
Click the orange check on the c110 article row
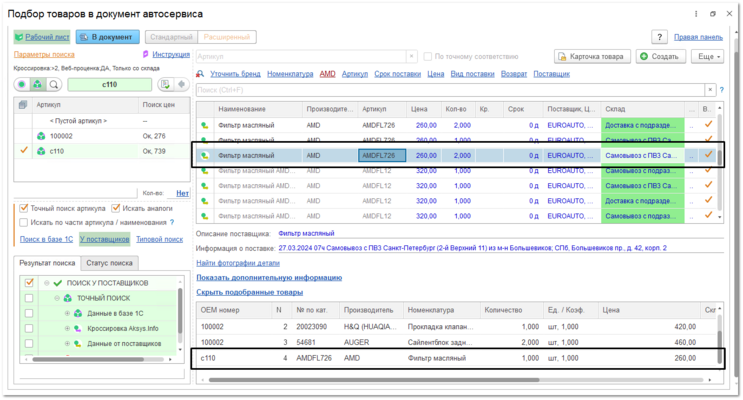24,150
